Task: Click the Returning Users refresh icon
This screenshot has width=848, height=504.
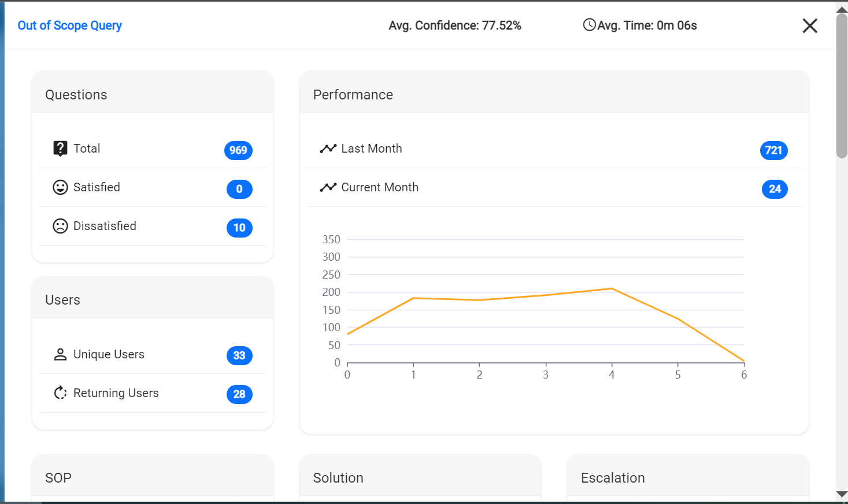Action: pyautogui.click(x=60, y=393)
